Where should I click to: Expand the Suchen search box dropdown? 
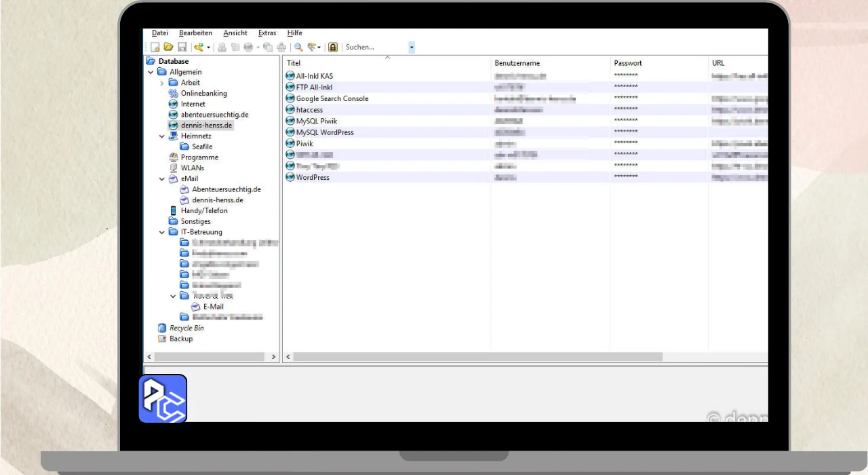click(411, 47)
